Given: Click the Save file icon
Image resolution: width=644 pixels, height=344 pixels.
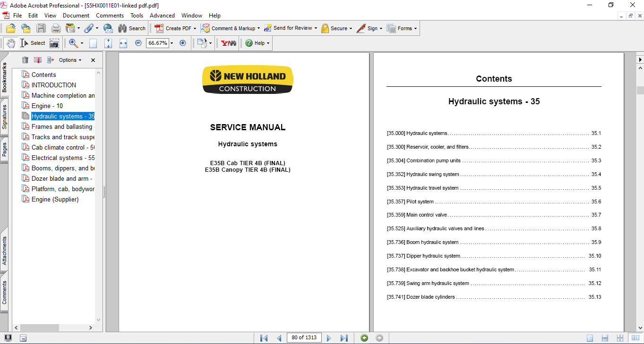Looking at the screenshot, I should click(41, 28).
